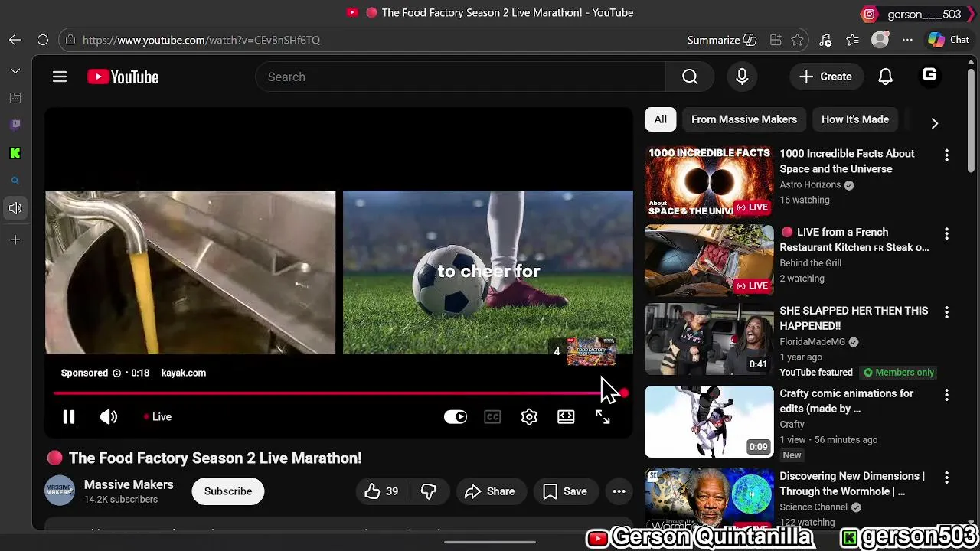Image resolution: width=980 pixels, height=551 pixels.
Task: Click the browser address bar URL
Action: pos(201,40)
